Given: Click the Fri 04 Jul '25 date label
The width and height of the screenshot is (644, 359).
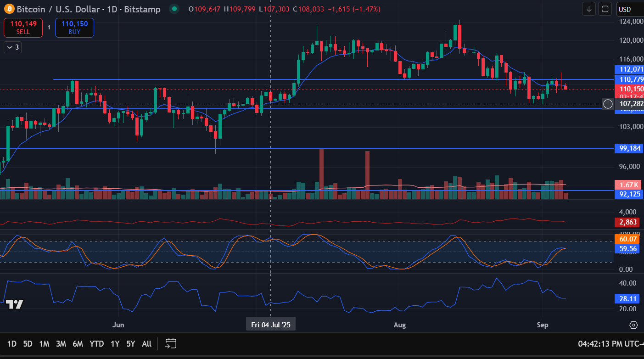Looking at the screenshot, I should 271,325.
